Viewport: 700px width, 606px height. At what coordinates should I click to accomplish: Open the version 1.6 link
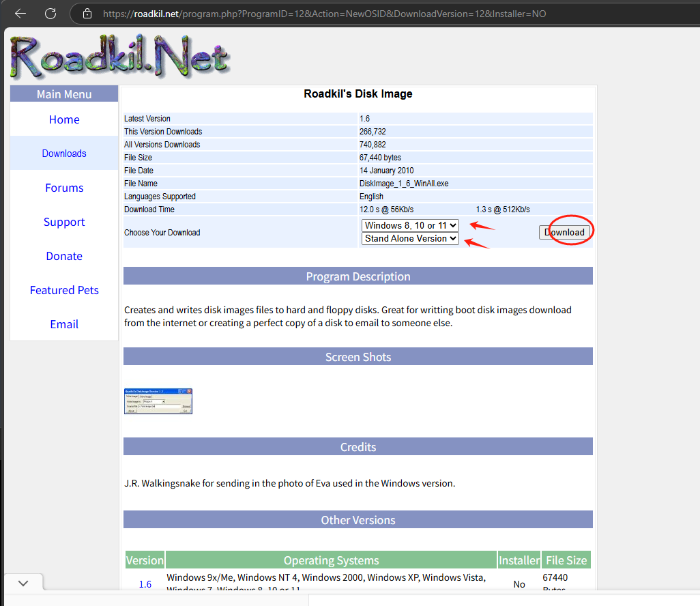145,584
